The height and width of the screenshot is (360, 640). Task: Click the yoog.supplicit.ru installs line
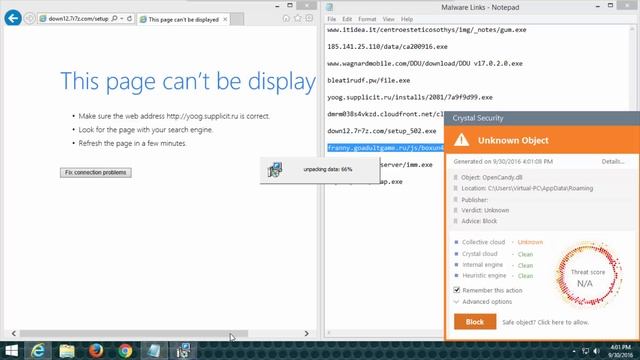(x=410, y=98)
